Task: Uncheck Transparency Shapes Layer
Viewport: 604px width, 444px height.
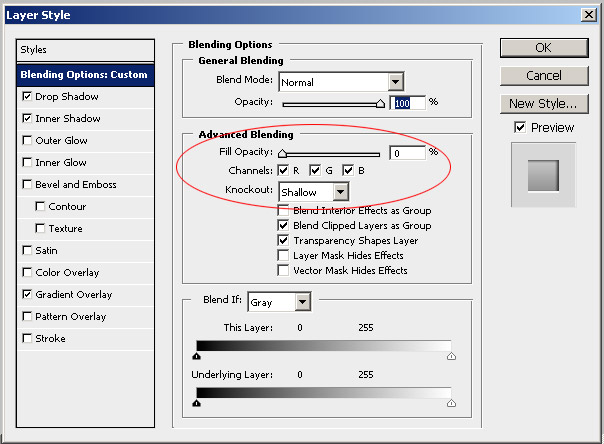Action: point(283,240)
